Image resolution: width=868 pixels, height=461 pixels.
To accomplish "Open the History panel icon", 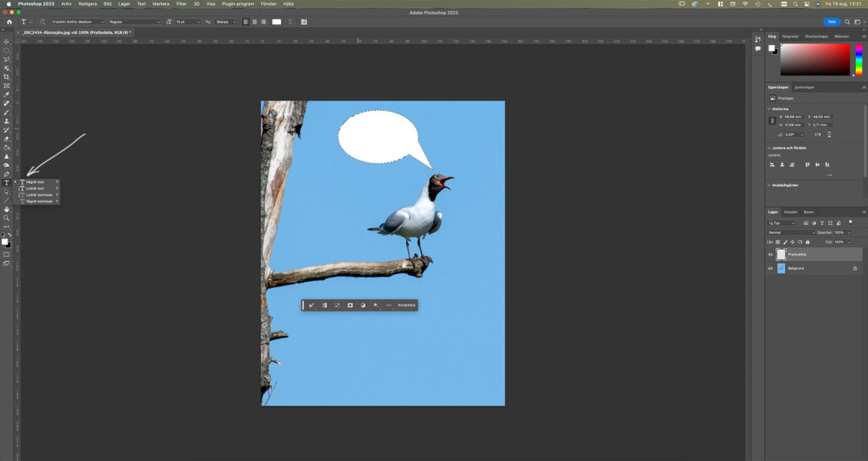I will (758, 39).
